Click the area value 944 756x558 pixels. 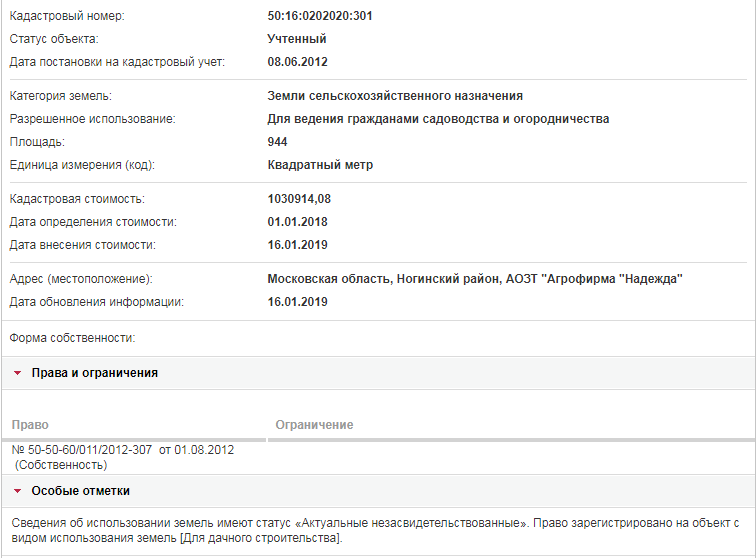(277, 142)
